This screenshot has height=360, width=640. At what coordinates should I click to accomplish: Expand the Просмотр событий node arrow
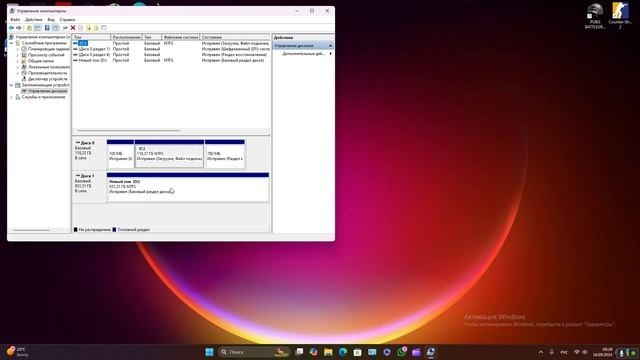click(18, 55)
